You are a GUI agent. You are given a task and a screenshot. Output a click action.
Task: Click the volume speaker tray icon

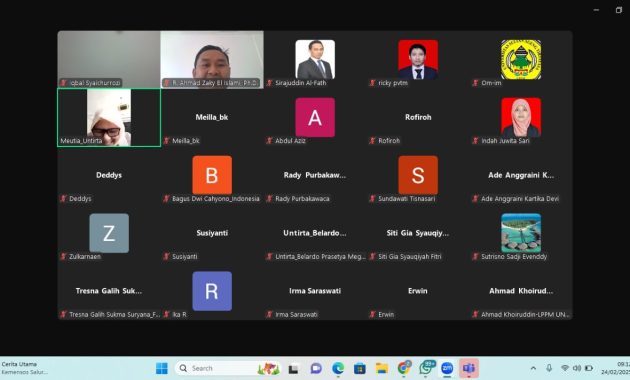tap(577, 368)
